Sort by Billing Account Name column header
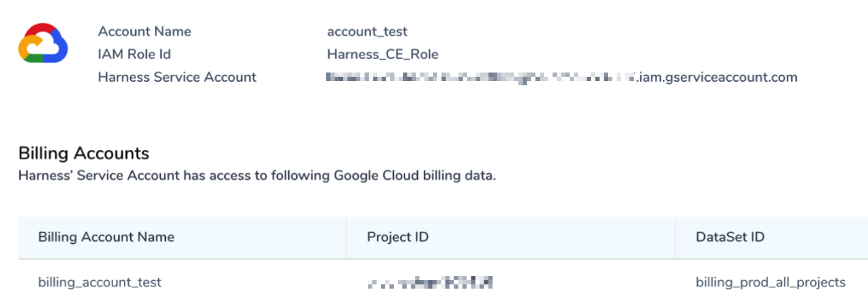 [x=106, y=237]
